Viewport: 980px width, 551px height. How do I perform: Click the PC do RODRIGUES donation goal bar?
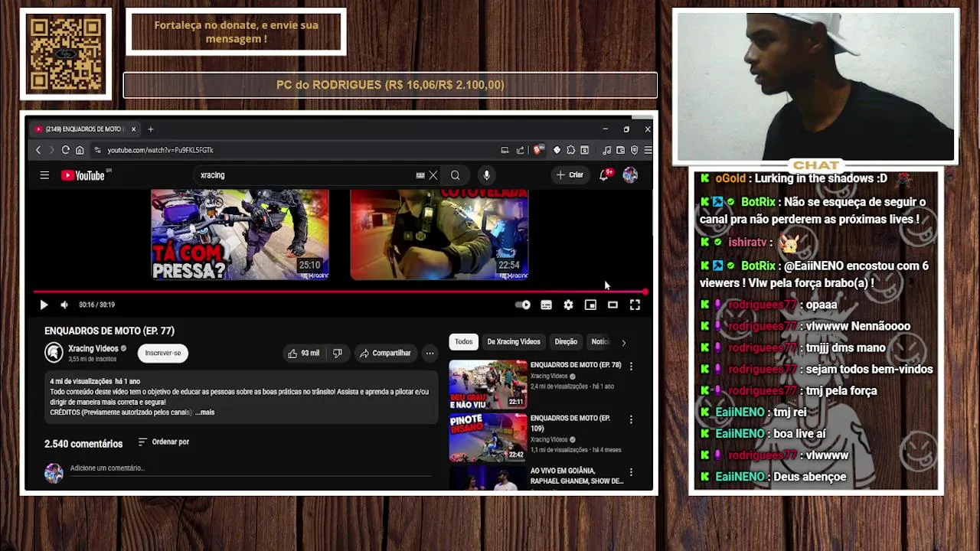coord(390,85)
